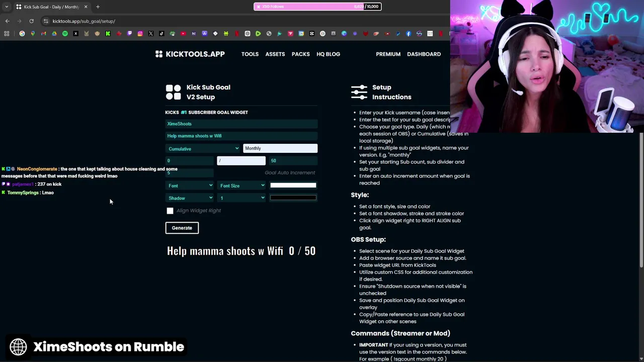
Task: Open the green Rumble play bookmark
Action: point(258,34)
